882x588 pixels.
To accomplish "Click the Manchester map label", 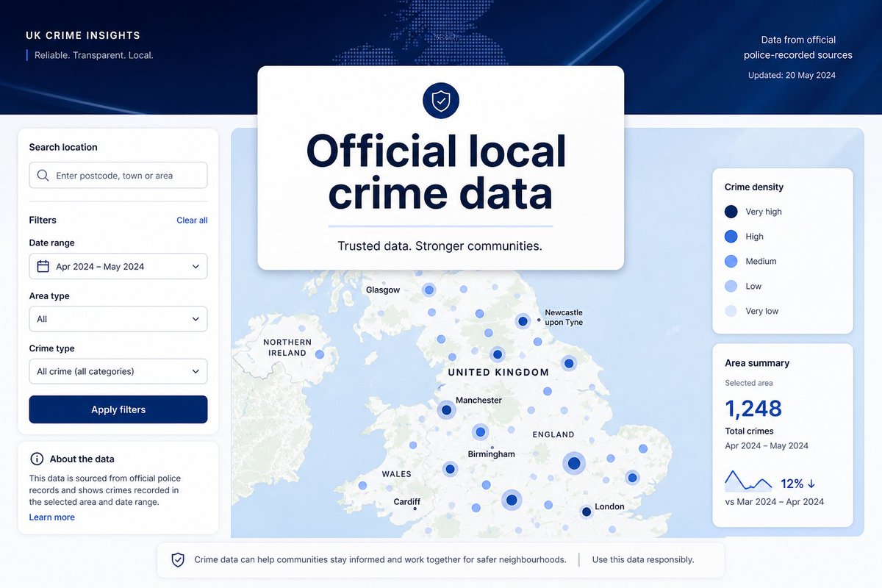I will [x=478, y=401].
